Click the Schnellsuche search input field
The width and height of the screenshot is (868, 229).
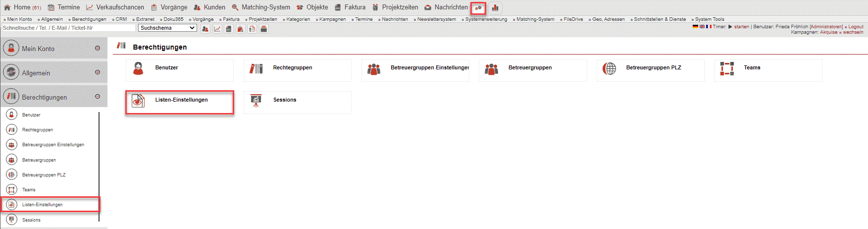click(68, 28)
